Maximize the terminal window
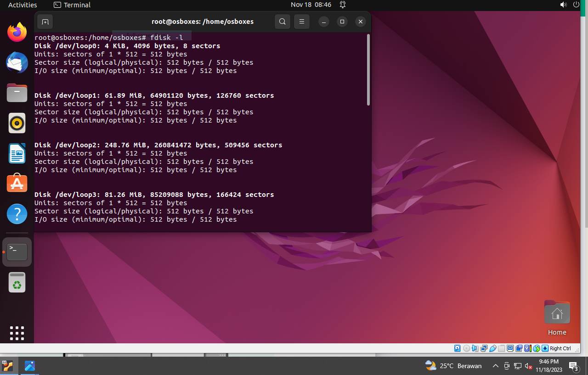This screenshot has height=375, width=588. [342, 22]
